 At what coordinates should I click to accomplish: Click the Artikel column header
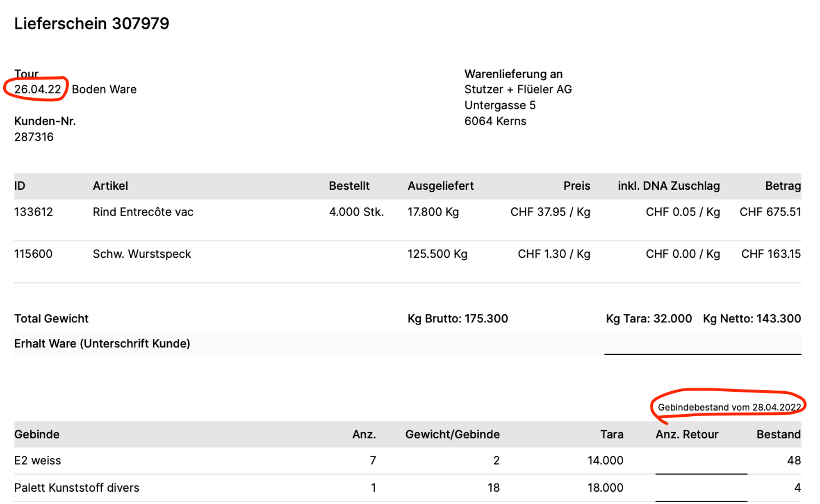(x=110, y=186)
